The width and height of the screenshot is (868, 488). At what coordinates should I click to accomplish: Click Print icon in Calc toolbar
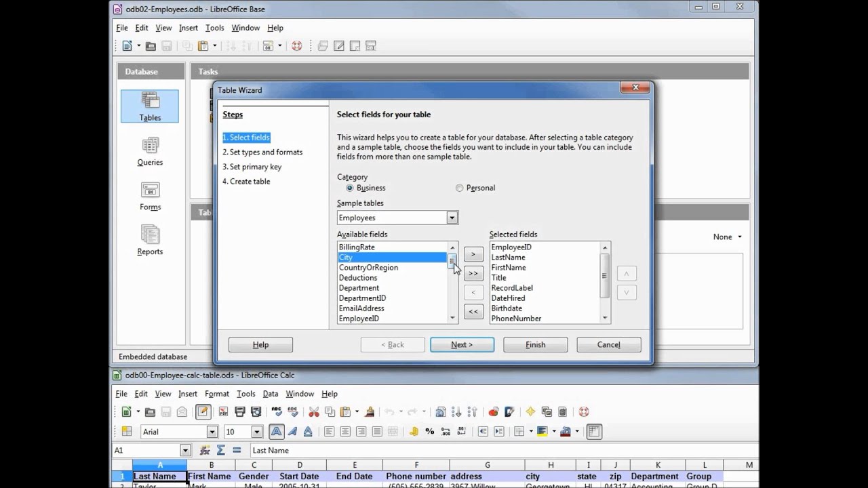tap(240, 411)
